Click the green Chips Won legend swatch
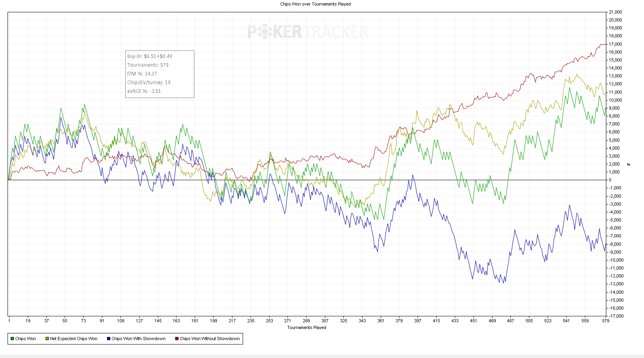Screen dimensions: 644x358 coord(12,339)
